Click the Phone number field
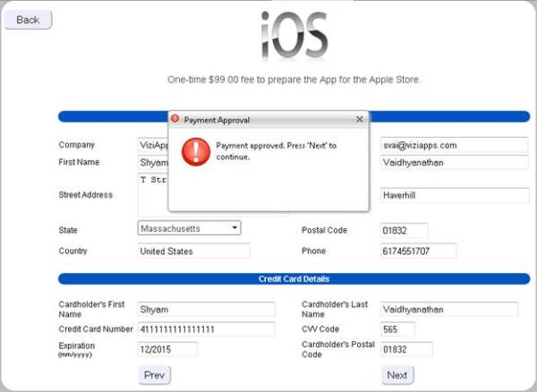The width and height of the screenshot is (537, 392). (418, 251)
